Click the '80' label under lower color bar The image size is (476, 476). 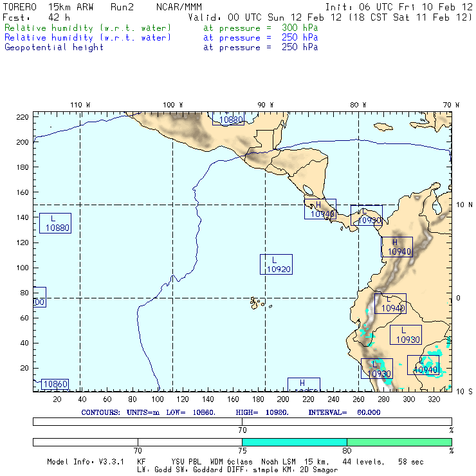347,450
